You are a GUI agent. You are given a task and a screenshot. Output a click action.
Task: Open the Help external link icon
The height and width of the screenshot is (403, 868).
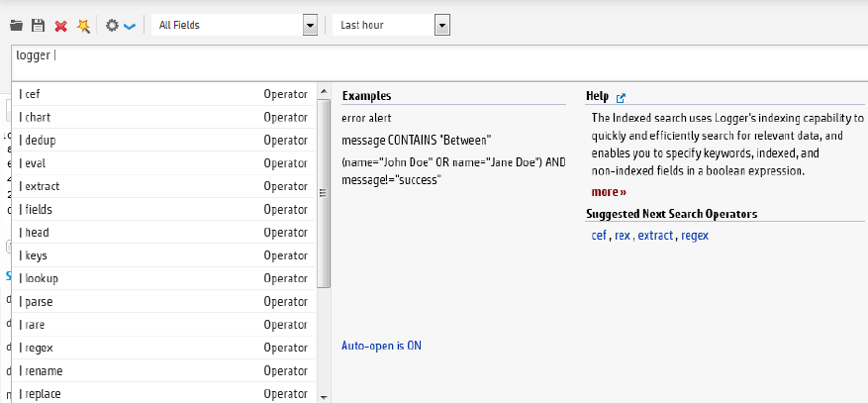pyautogui.click(x=622, y=97)
